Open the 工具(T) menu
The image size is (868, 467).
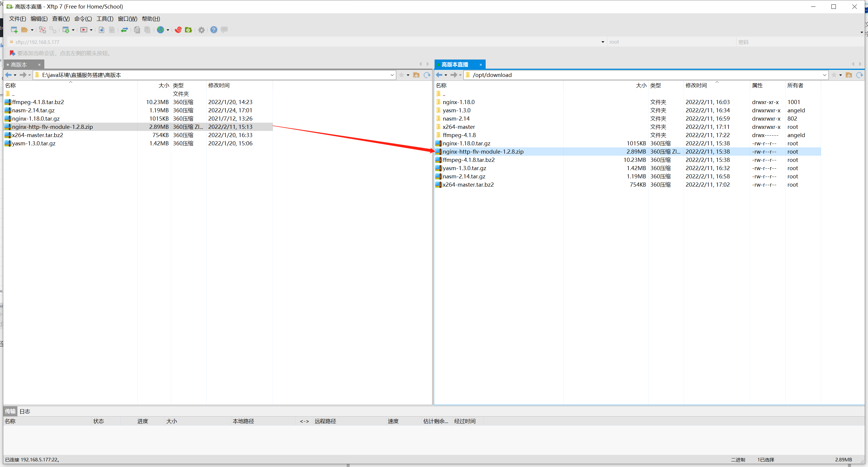(105, 19)
